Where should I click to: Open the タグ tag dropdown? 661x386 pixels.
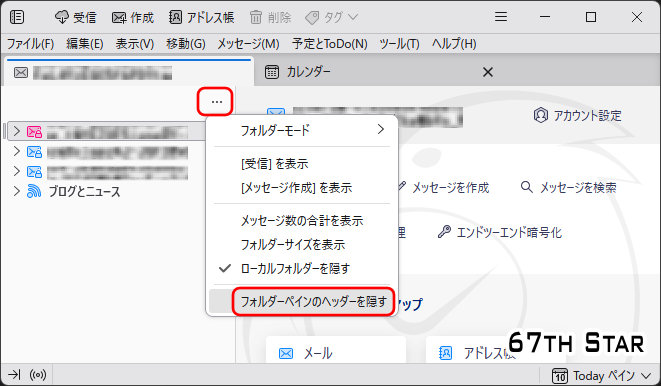[331, 17]
